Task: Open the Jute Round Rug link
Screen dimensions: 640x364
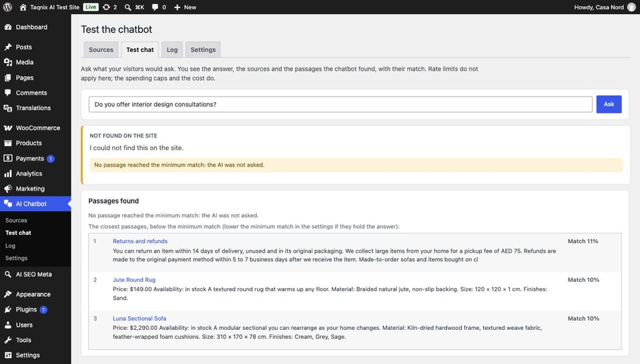Action: pos(134,279)
